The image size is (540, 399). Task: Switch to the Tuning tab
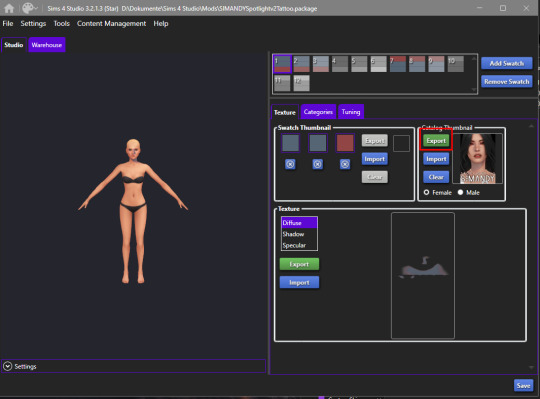[351, 112]
